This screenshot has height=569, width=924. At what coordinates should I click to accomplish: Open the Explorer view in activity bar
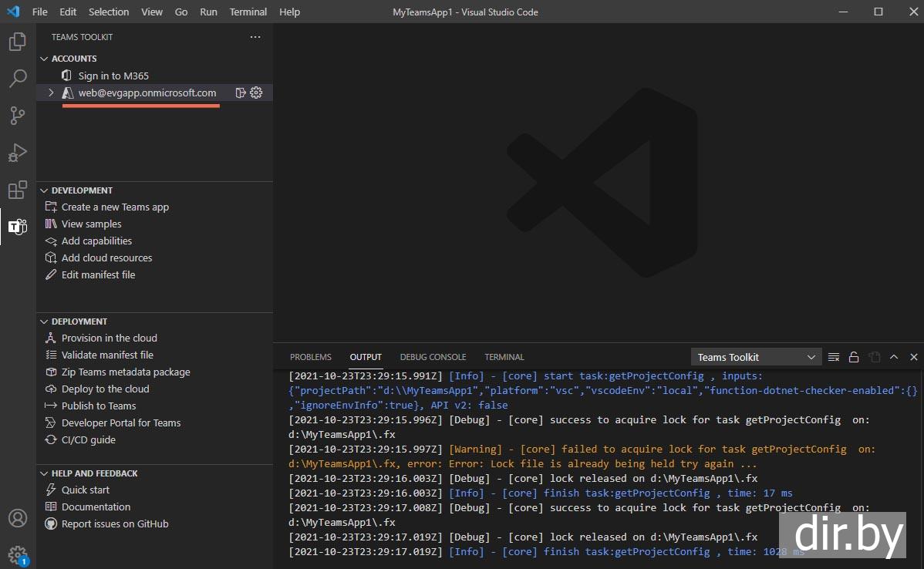click(17, 42)
